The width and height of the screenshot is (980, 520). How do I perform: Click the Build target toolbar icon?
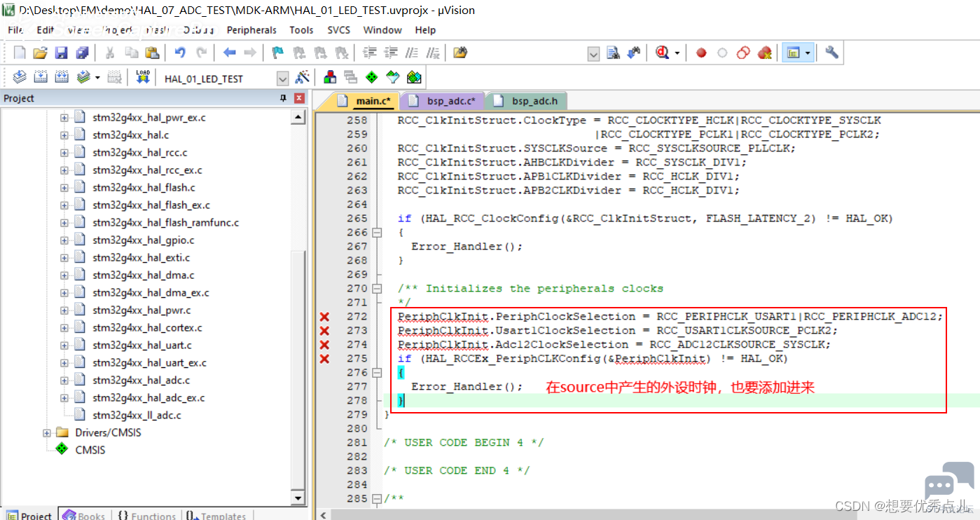click(41, 77)
